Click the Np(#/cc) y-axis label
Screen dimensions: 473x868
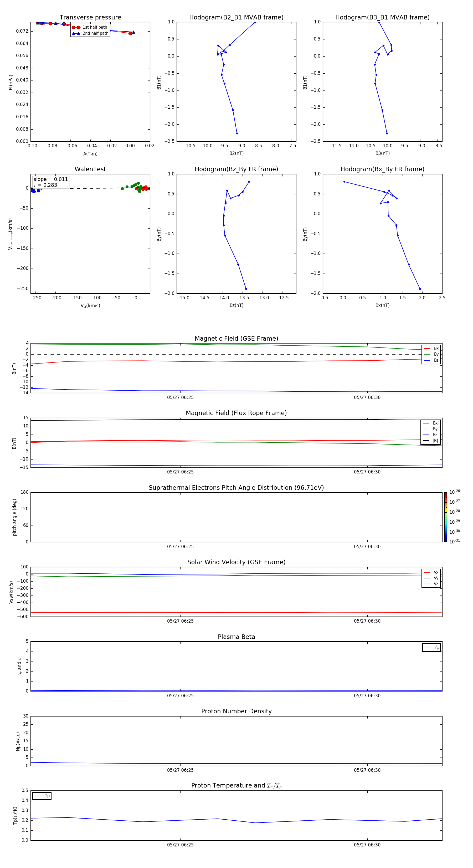click(18, 741)
